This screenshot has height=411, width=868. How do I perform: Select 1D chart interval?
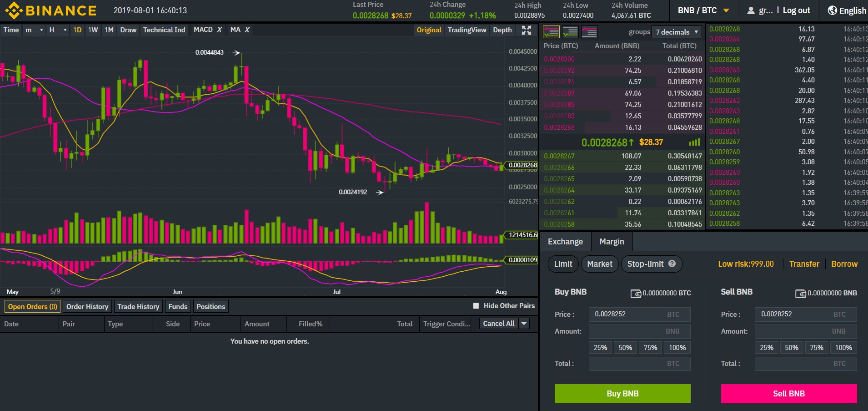(x=78, y=30)
